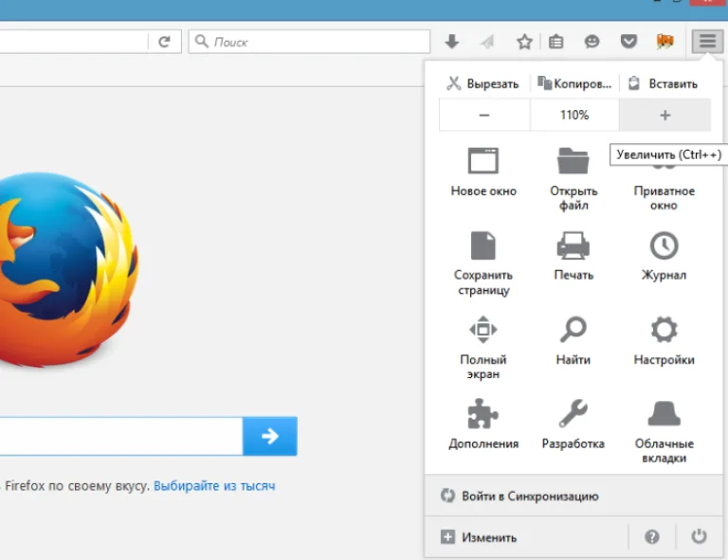Viewport: 728px width, 560px height.
Task: Select Сохранить страницу save page
Action: pyautogui.click(x=483, y=263)
